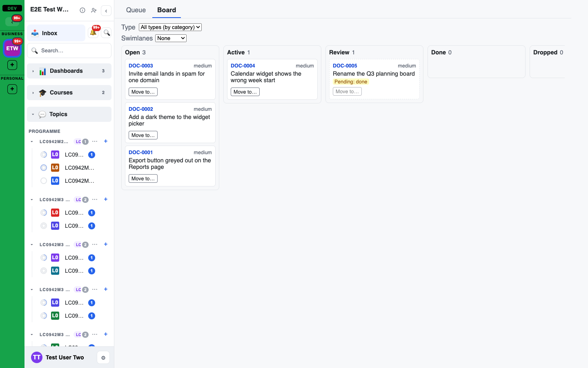This screenshot has height=368, width=588.
Task: Focus the sidebar Search field
Action: pyautogui.click(x=69, y=51)
